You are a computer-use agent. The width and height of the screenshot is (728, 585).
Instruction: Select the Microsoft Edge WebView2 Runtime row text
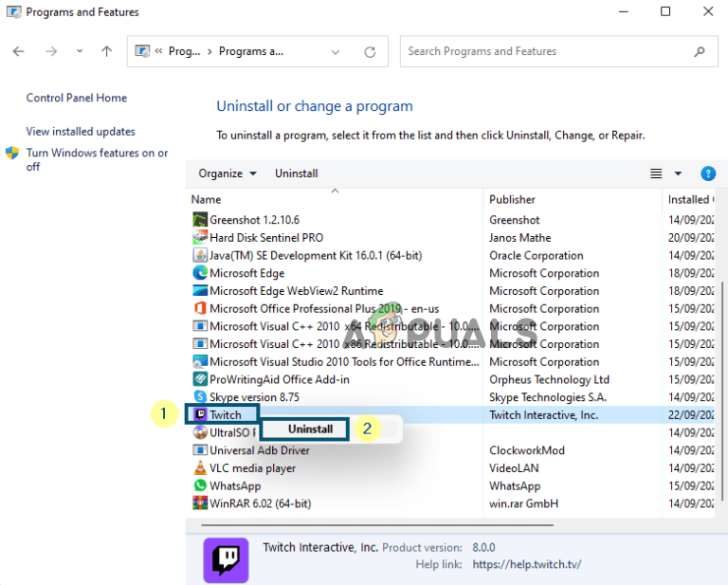tap(296, 291)
